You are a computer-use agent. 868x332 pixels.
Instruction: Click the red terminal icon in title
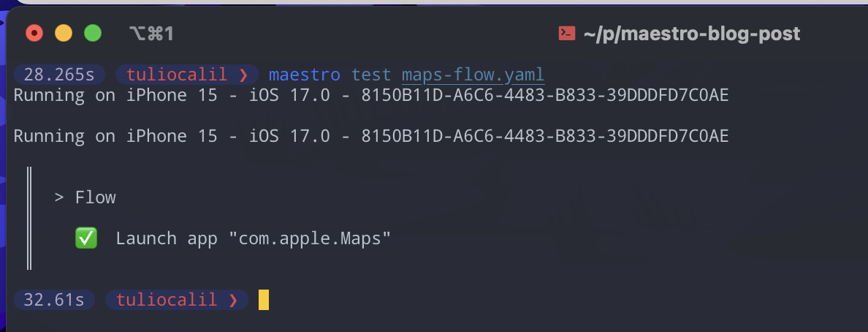click(566, 34)
